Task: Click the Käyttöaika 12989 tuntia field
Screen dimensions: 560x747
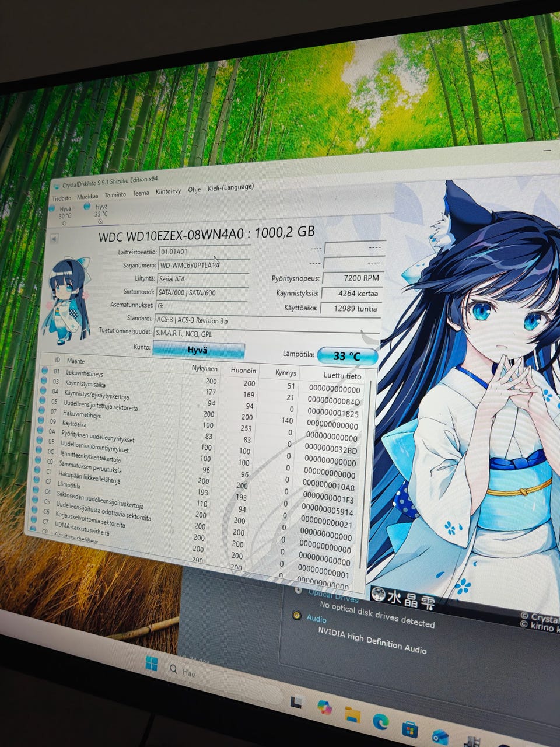Action: click(x=350, y=309)
